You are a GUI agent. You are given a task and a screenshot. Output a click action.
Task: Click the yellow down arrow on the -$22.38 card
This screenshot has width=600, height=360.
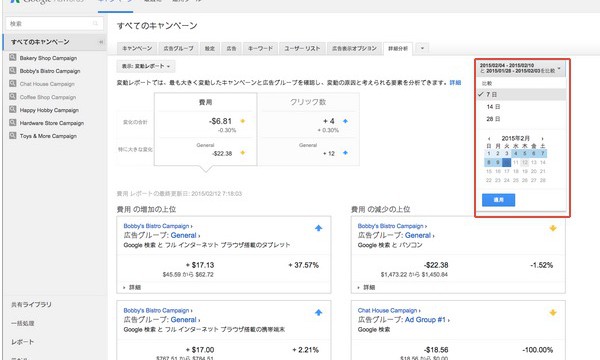(553, 228)
